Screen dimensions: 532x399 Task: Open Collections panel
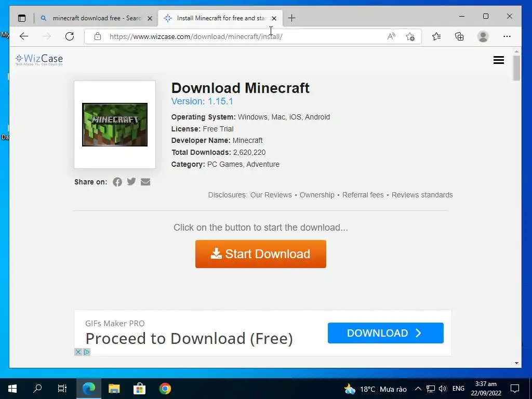click(x=459, y=36)
